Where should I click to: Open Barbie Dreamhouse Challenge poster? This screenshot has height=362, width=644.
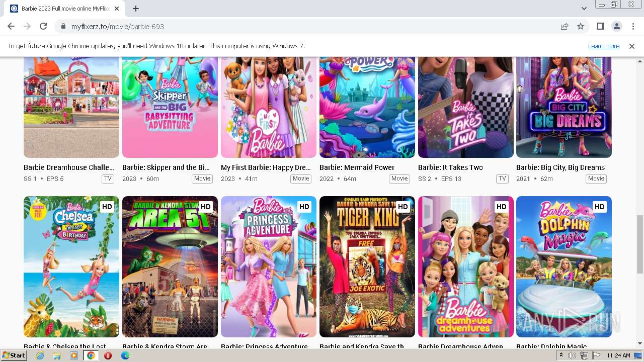71,107
